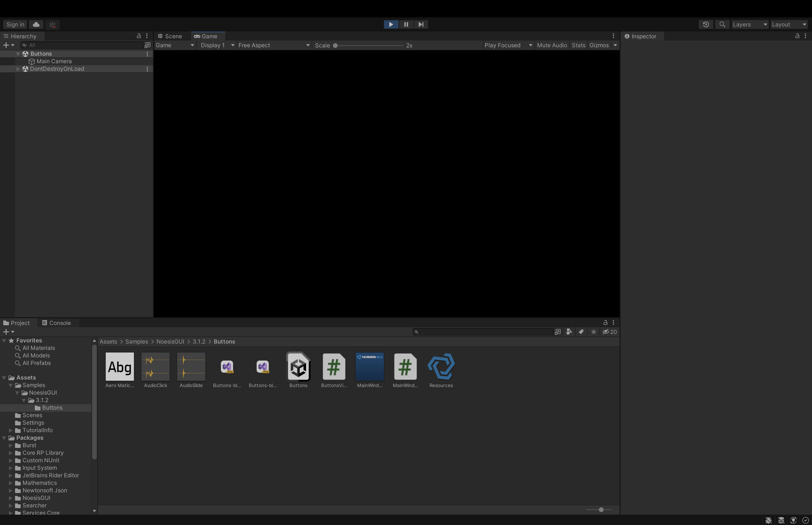Toggle the Inspector panel lock
The width and height of the screenshot is (812, 525).
pos(797,36)
